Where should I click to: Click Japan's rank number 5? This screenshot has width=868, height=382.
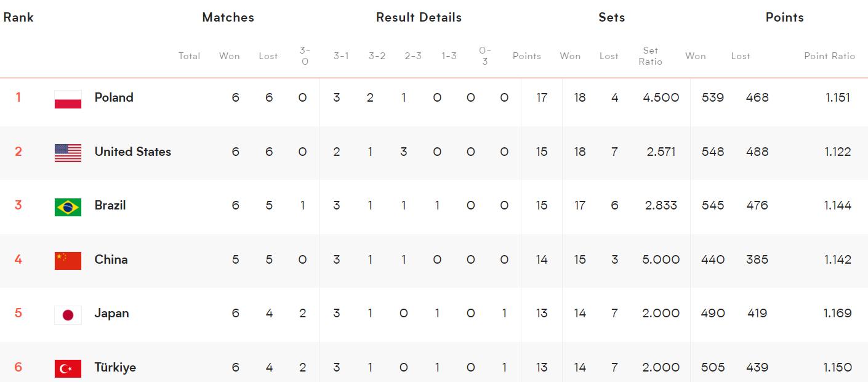[18, 313]
